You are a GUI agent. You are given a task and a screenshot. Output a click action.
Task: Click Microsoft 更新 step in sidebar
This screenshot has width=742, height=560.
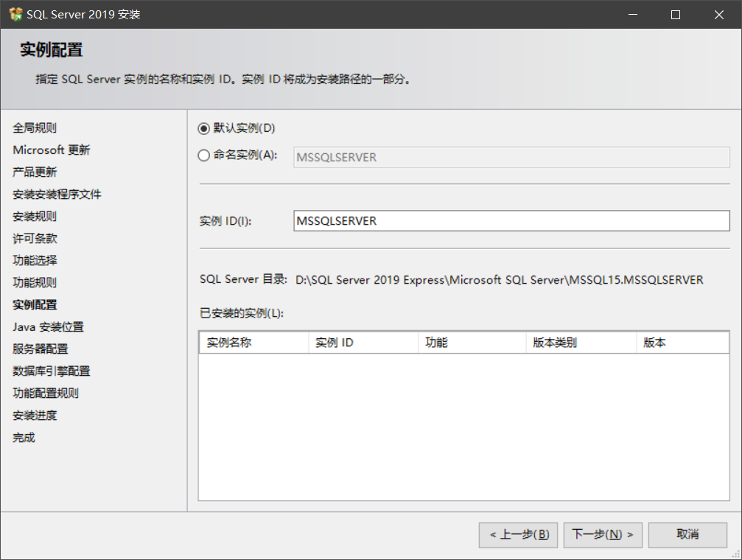[x=51, y=150]
